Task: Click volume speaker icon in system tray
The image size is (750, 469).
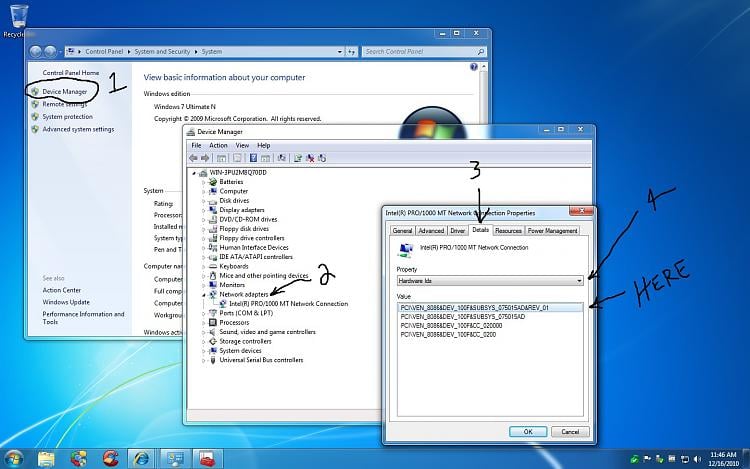Action: click(x=697, y=459)
